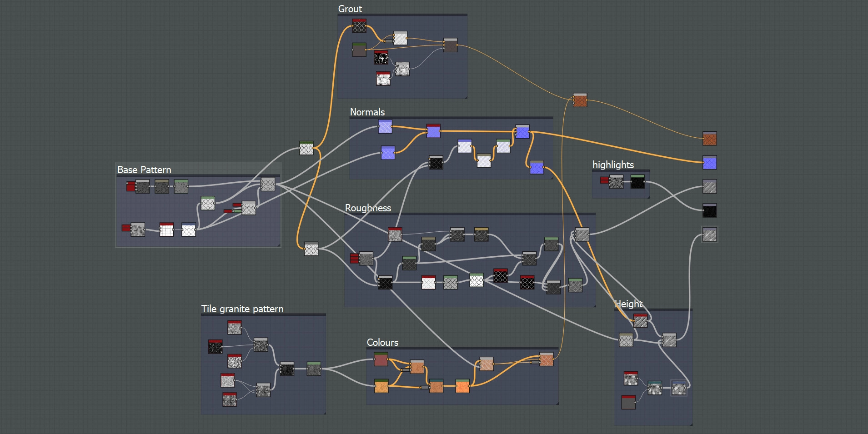The width and height of the screenshot is (868, 434).
Task: Select the bright orange node in Colours frame
Action: (462, 386)
